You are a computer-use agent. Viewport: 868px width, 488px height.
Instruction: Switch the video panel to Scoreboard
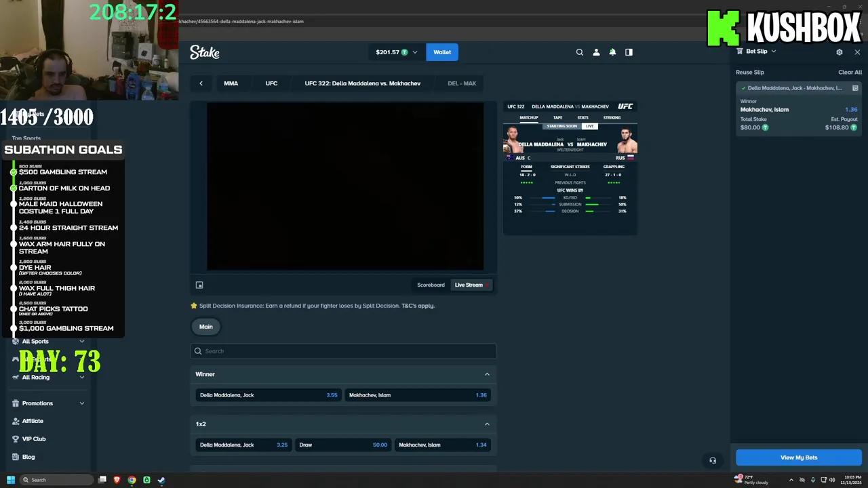pyautogui.click(x=431, y=285)
